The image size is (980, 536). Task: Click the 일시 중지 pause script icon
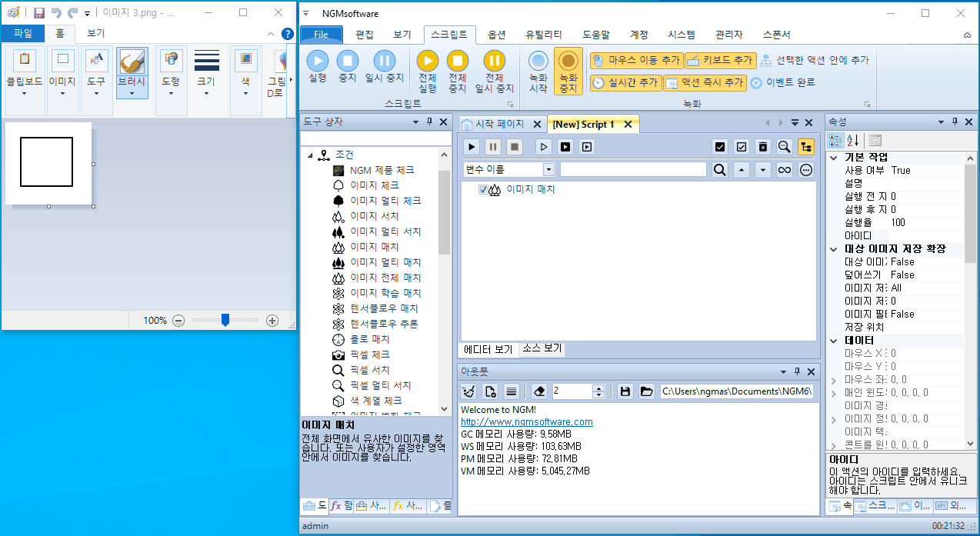coord(384,67)
